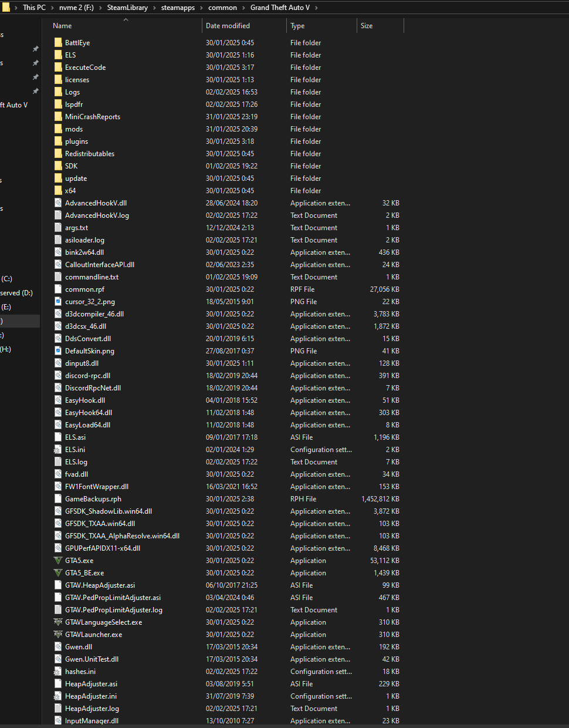The image size is (569, 728).
Task: Select the ELS.ini settings file icon
Action: click(58, 449)
